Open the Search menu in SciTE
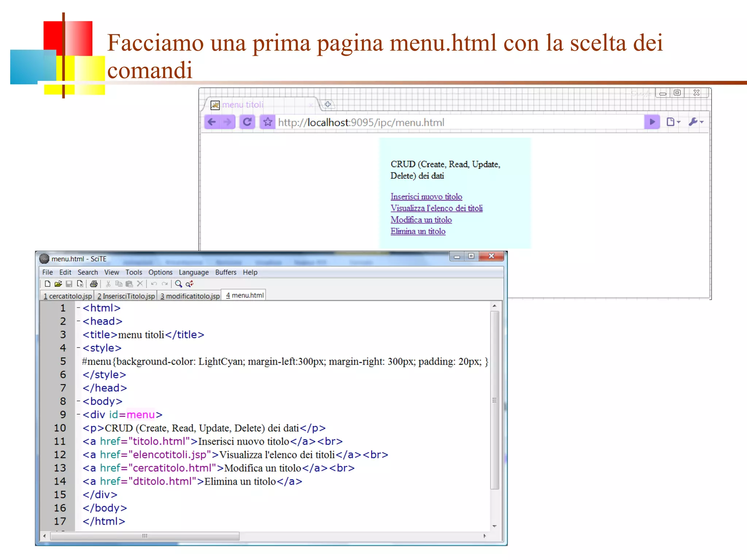Image resolution: width=747 pixels, height=560 pixels. (x=88, y=272)
